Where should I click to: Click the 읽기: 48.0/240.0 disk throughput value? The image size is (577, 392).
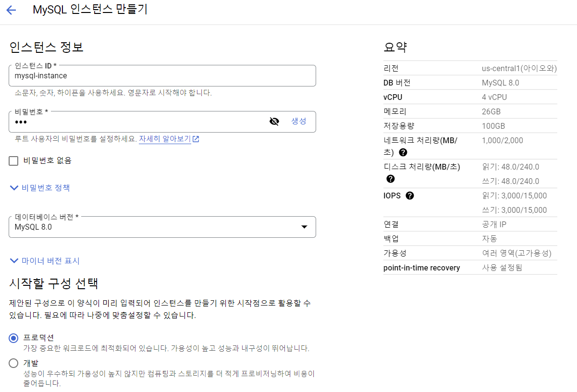click(x=510, y=167)
